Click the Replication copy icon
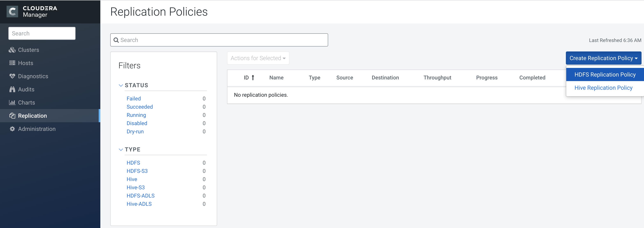Screen dimensions: 644x228 click(12, 116)
